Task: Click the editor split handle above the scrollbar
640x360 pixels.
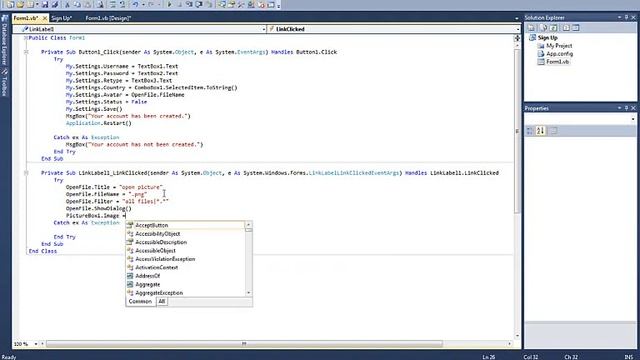Action: coord(517,38)
